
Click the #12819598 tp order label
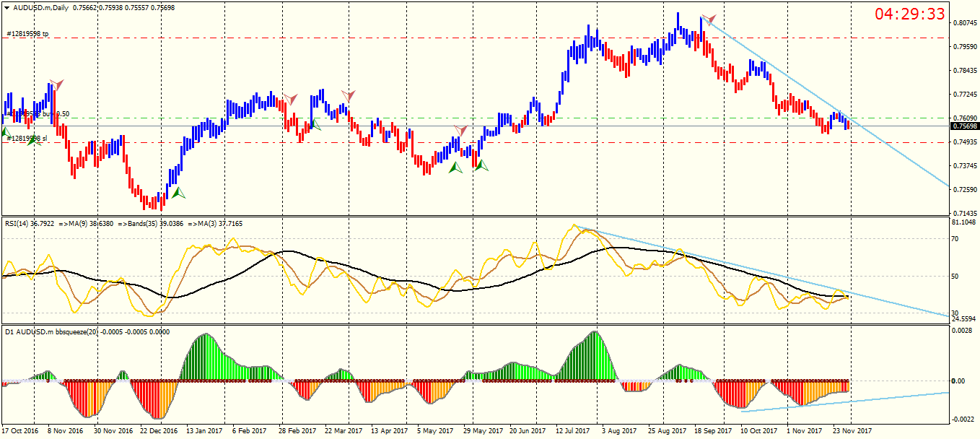click(27, 34)
